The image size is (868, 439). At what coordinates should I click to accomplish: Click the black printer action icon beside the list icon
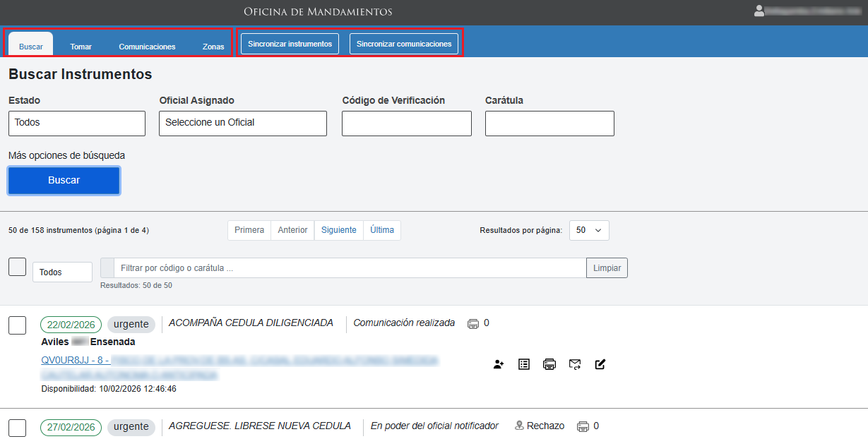[x=549, y=364]
